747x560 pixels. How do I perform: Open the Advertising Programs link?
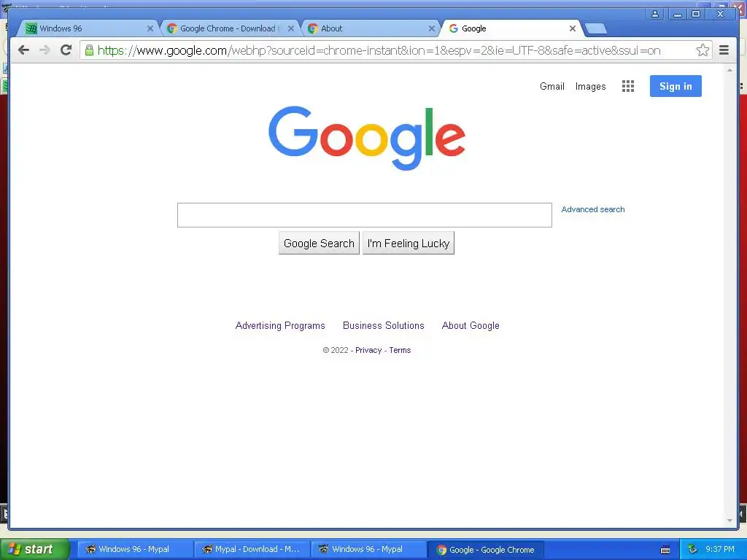click(280, 326)
